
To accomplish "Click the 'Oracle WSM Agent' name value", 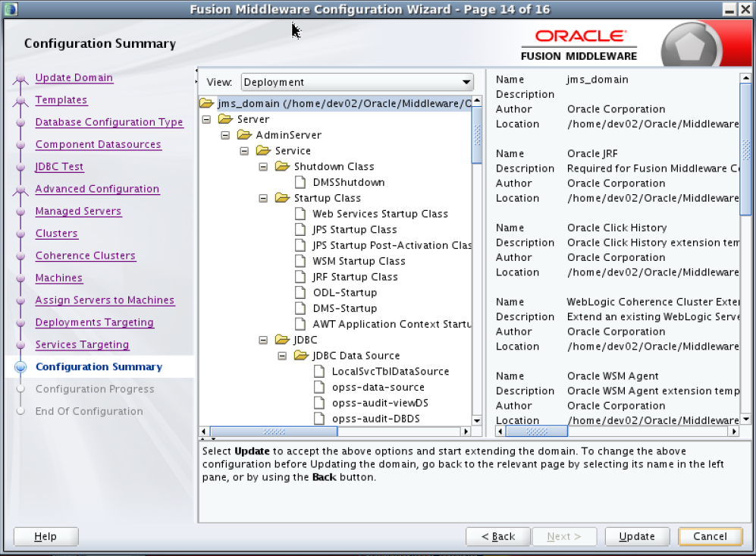I will (613, 375).
